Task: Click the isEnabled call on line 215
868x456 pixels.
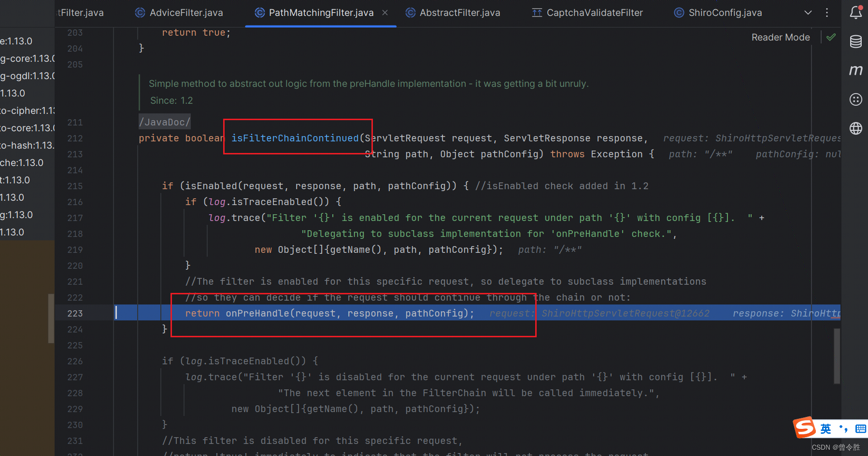Action: click(x=211, y=186)
